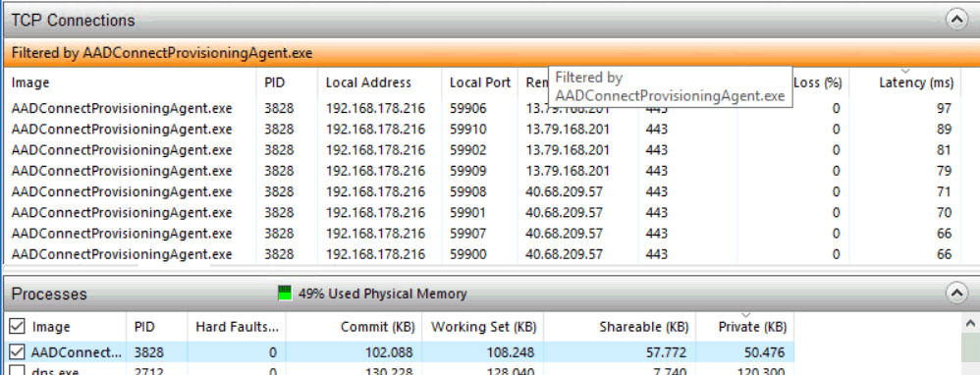Click latency value 89

click(944, 130)
